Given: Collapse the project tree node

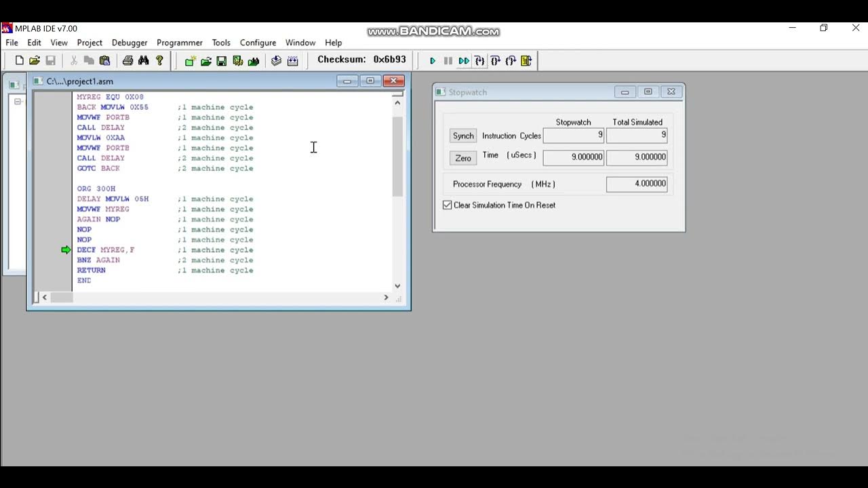Looking at the screenshot, I should 18,102.
